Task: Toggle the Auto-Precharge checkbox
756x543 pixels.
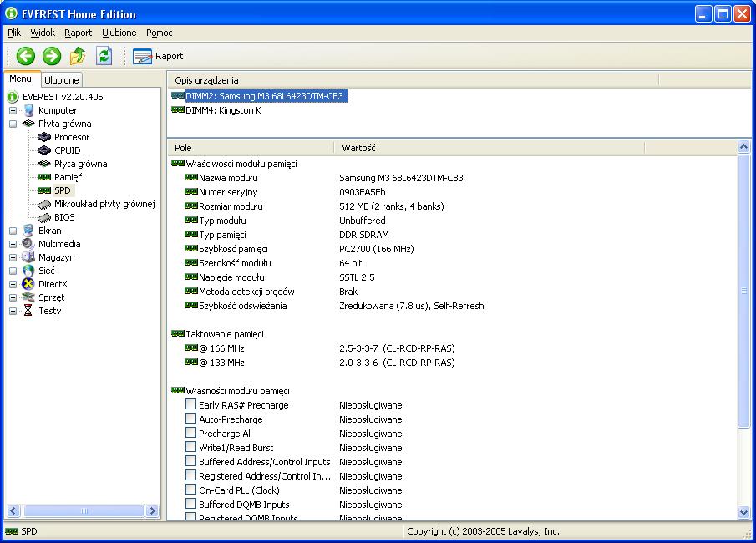Action: (191, 419)
